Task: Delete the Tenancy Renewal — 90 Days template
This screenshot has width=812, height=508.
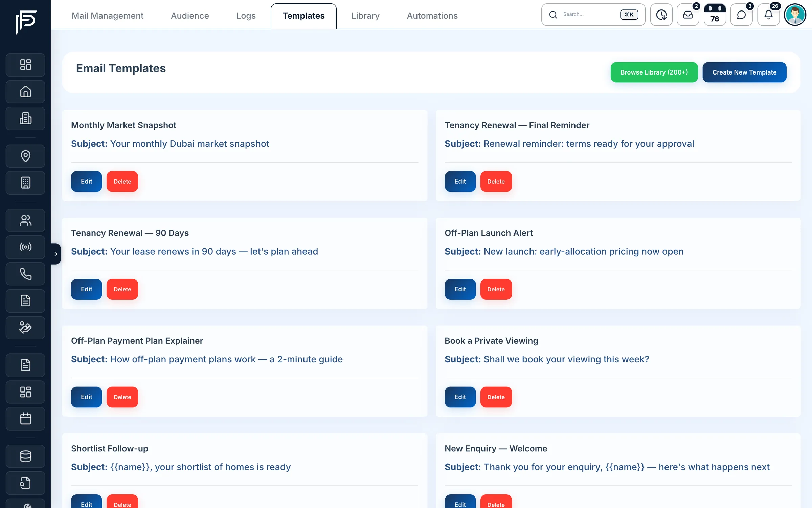Action: 122,289
